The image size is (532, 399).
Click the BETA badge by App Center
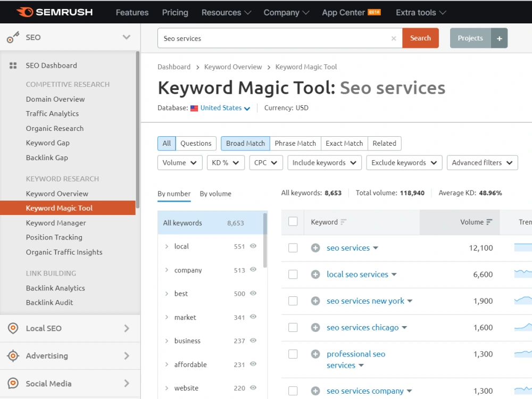[374, 12]
